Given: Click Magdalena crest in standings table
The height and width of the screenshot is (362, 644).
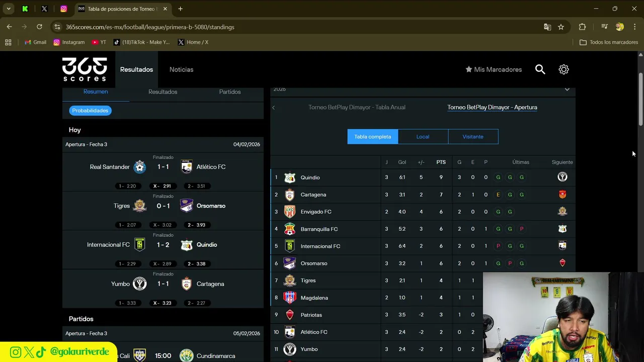Looking at the screenshot, I should click(x=290, y=298).
